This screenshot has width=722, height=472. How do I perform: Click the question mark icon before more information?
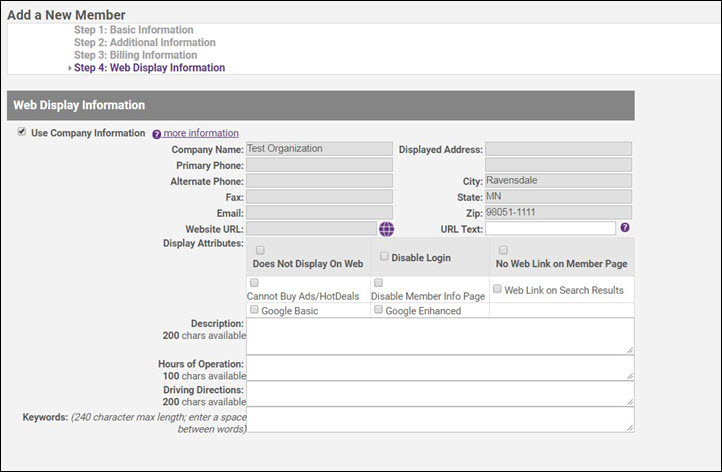(x=157, y=133)
